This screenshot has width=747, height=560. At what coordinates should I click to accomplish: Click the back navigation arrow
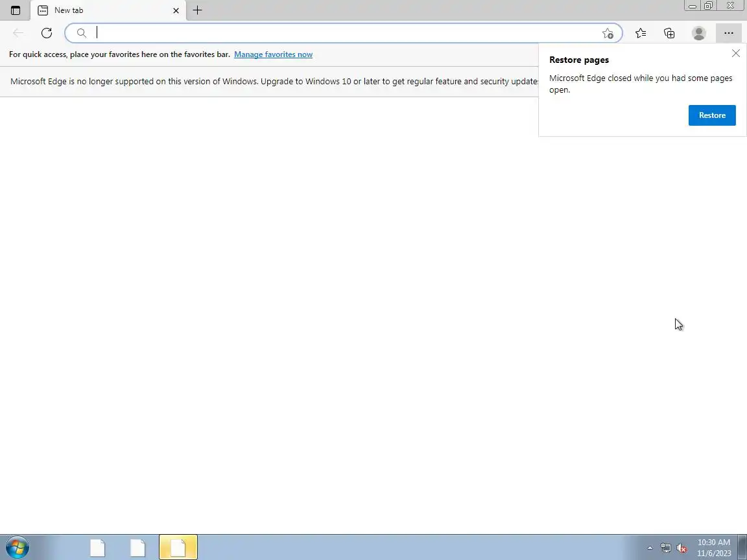[x=18, y=33]
